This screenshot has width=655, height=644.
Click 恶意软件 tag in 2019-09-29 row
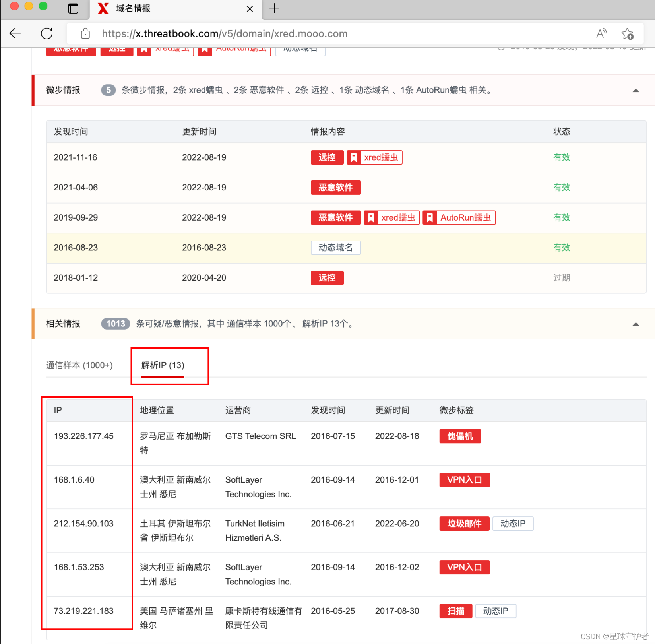tap(336, 218)
